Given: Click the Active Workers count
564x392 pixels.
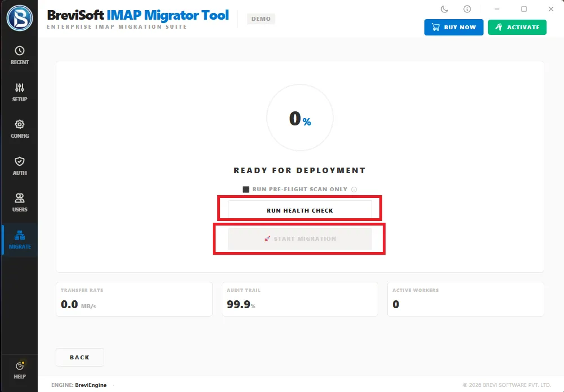Looking at the screenshot, I should coord(396,304).
